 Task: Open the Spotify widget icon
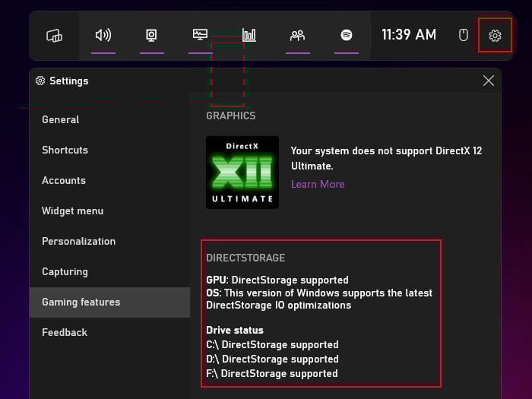point(347,35)
